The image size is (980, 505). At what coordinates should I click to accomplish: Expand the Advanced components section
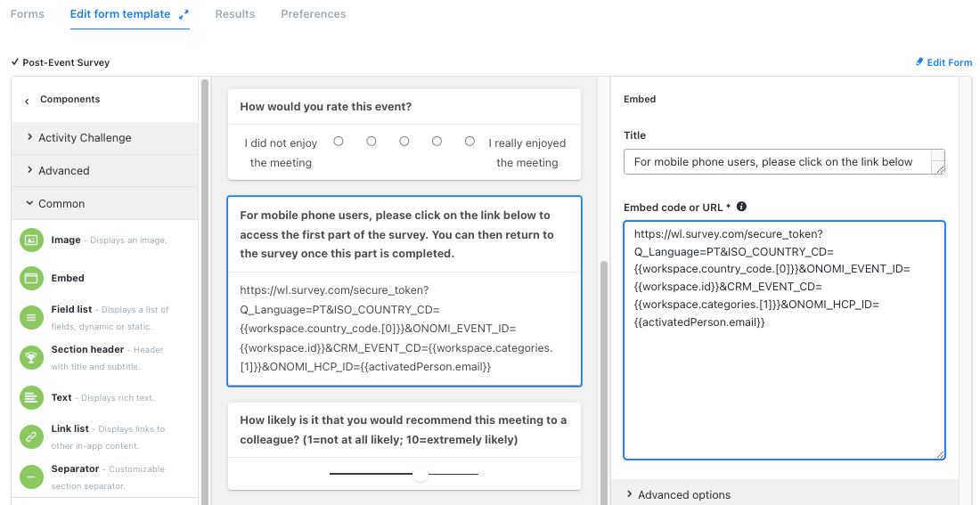pyautogui.click(x=104, y=171)
